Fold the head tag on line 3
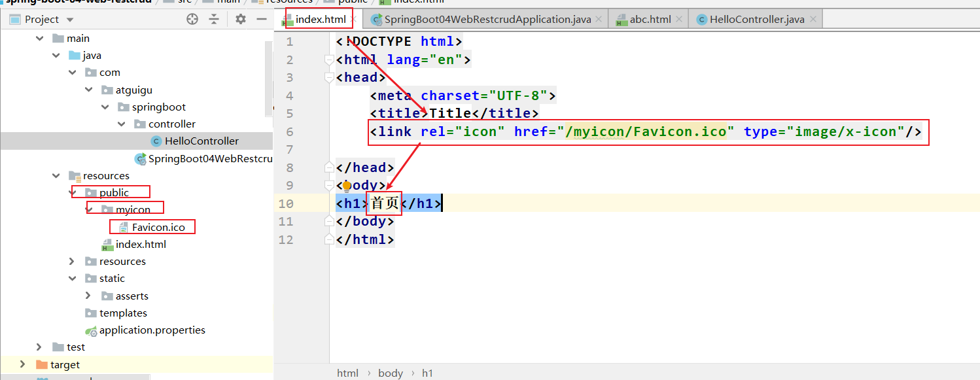The width and height of the screenshot is (980, 380). click(x=330, y=78)
